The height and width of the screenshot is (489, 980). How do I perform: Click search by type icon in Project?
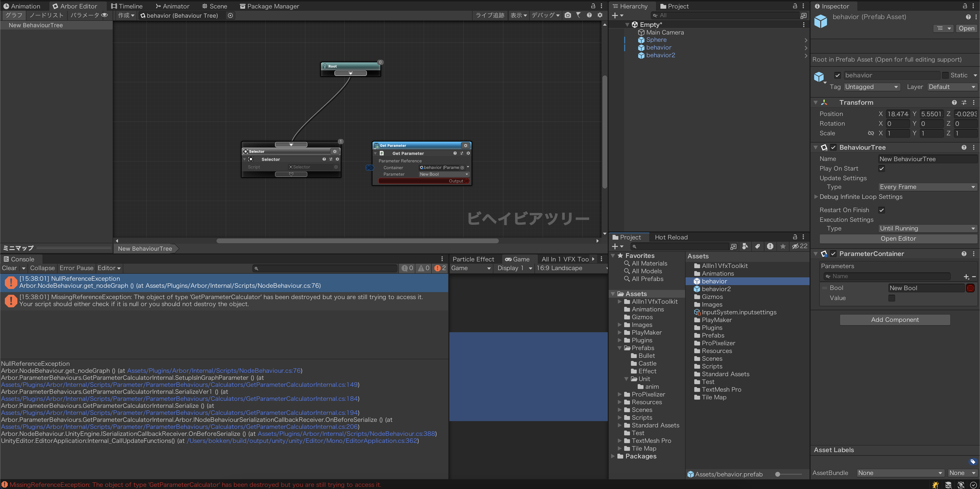coord(745,246)
